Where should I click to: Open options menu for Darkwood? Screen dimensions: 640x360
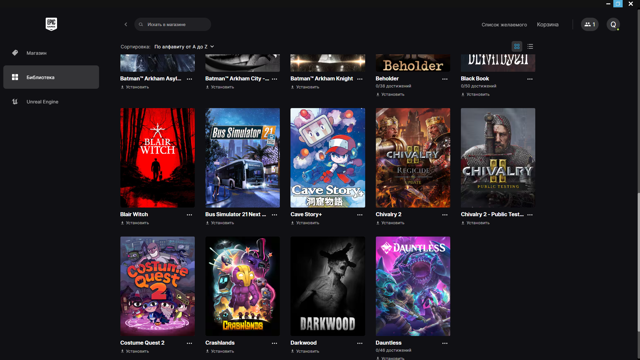(x=360, y=343)
